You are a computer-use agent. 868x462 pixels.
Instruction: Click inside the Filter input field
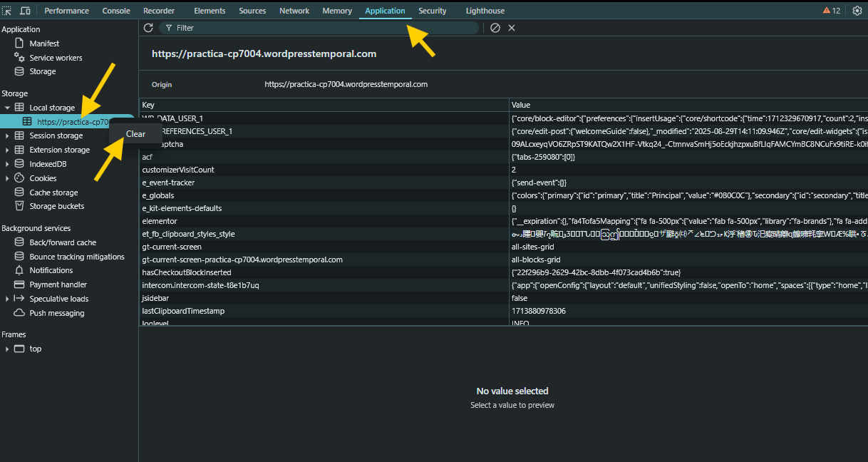(321, 28)
